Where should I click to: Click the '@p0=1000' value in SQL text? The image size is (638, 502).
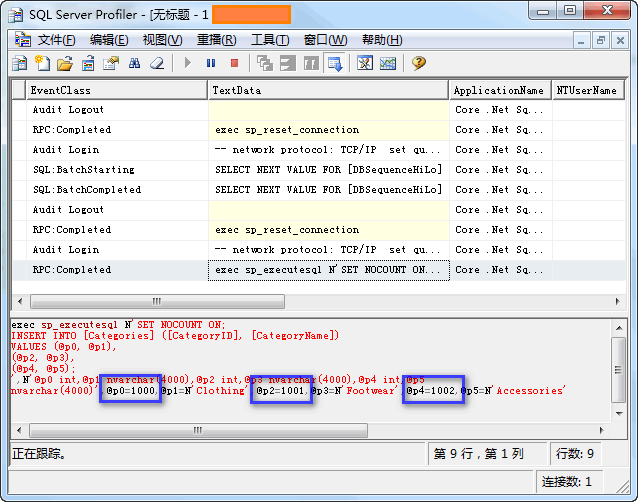[x=131, y=391]
